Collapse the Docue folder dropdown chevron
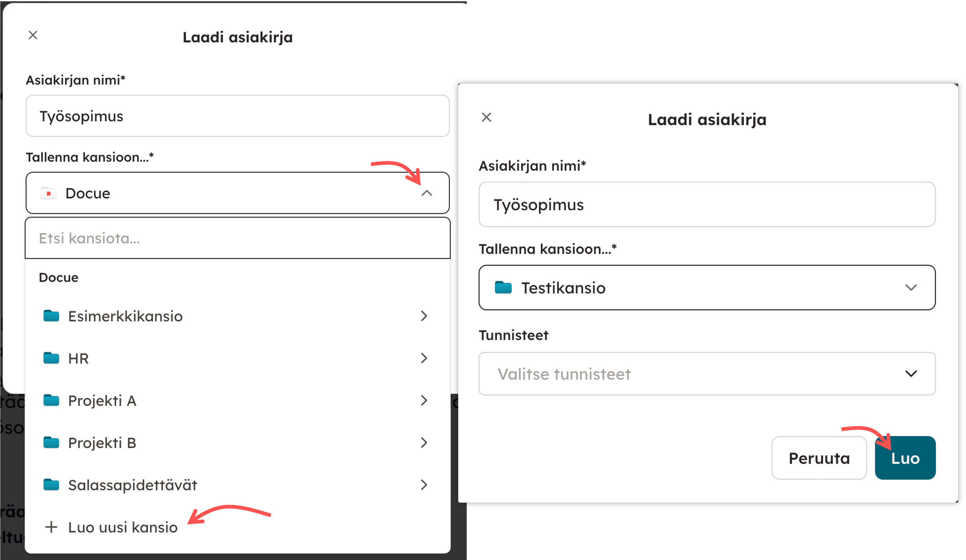This screenshot has height=560, width=966. coord(427,193)
